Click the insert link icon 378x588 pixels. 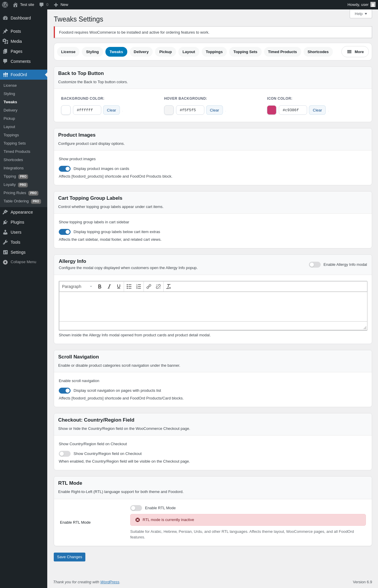[x=149, y=286]
